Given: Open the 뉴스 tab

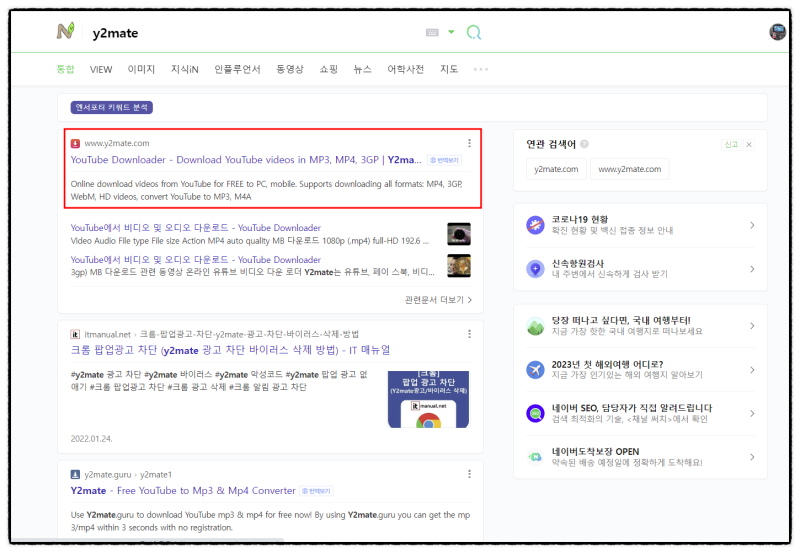Looking at the screenshot, I should pyautogui.click(x=362, y=69).
